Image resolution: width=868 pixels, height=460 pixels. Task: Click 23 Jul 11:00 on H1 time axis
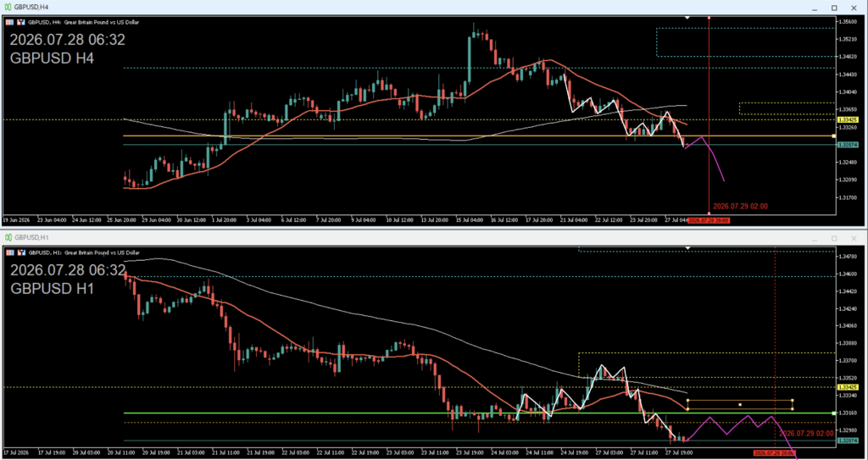(433, 453)
